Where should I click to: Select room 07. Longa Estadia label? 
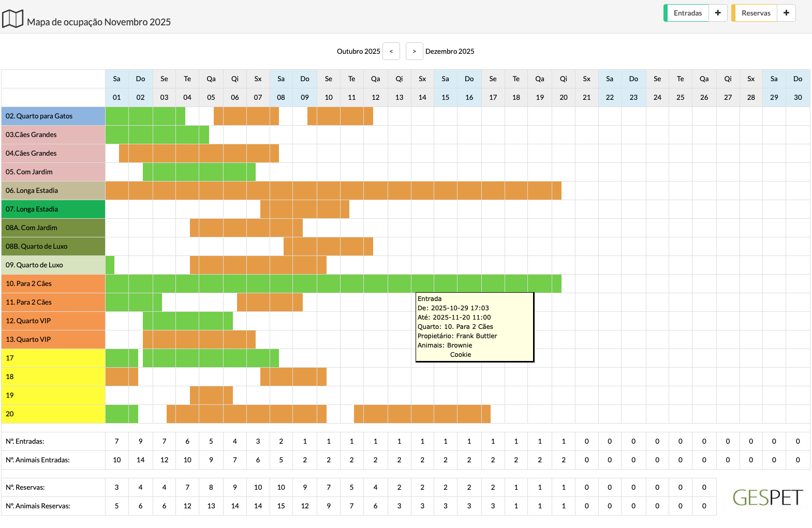point(53,209)
